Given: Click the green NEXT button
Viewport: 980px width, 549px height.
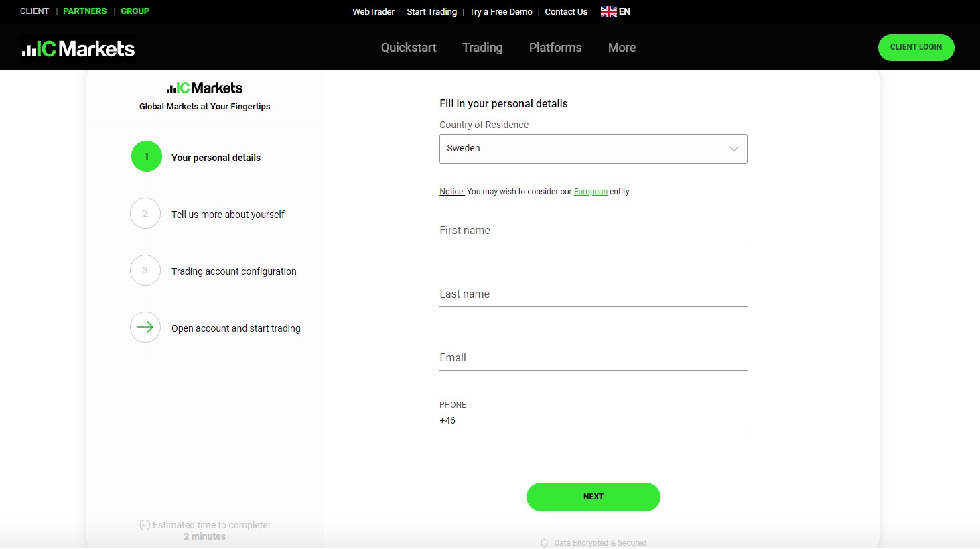Looking at the screenshot, I should (x=593, y=497).
